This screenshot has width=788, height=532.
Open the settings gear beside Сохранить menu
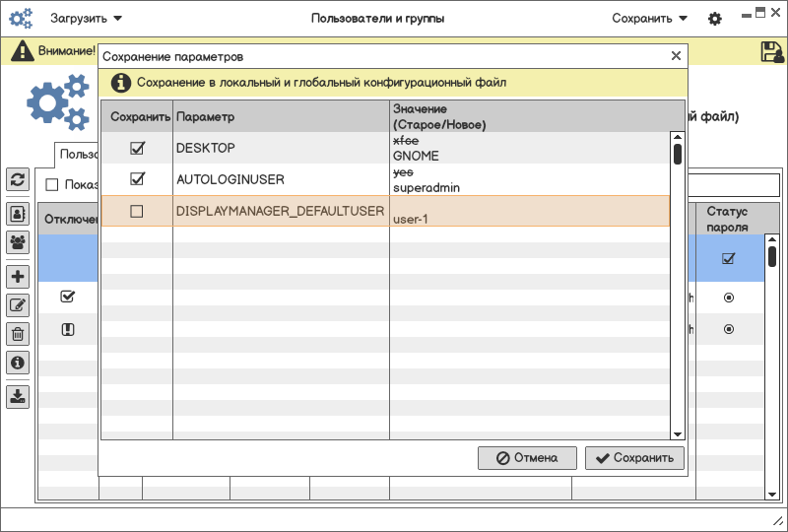point(715,19)
